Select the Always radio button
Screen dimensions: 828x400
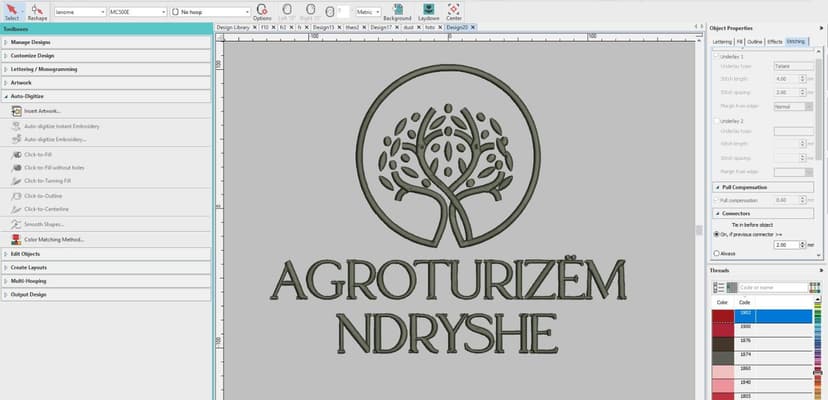pos(717,254)
